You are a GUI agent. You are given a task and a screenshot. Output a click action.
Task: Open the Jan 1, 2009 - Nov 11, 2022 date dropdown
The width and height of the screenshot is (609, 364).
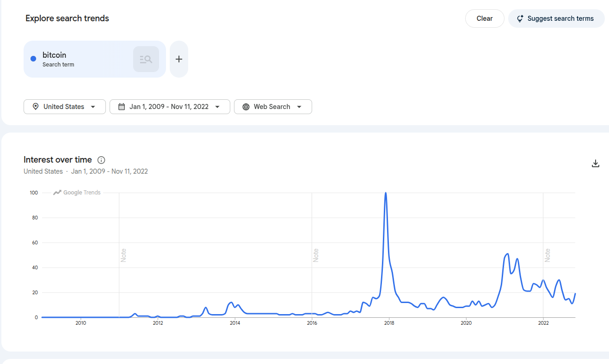point(170,107)
